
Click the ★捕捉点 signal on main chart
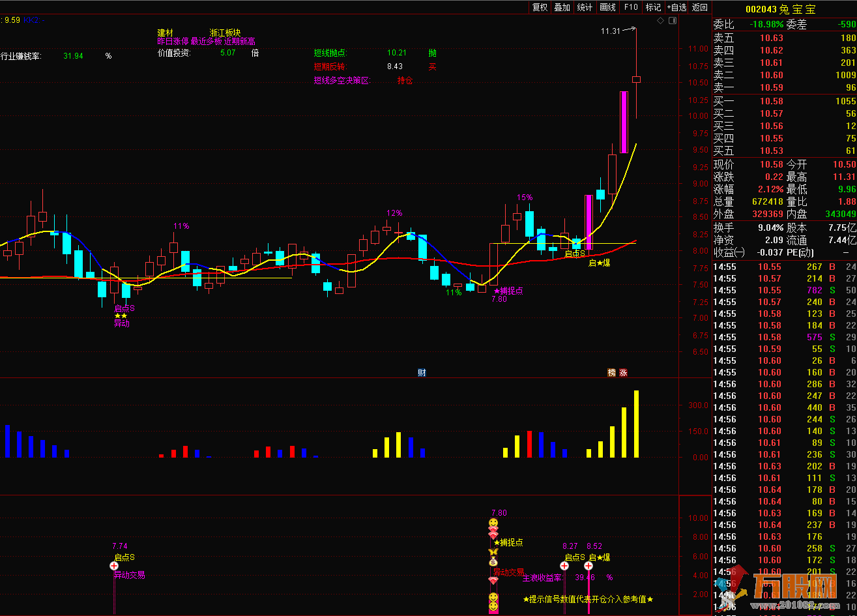[x=508, y=291]
